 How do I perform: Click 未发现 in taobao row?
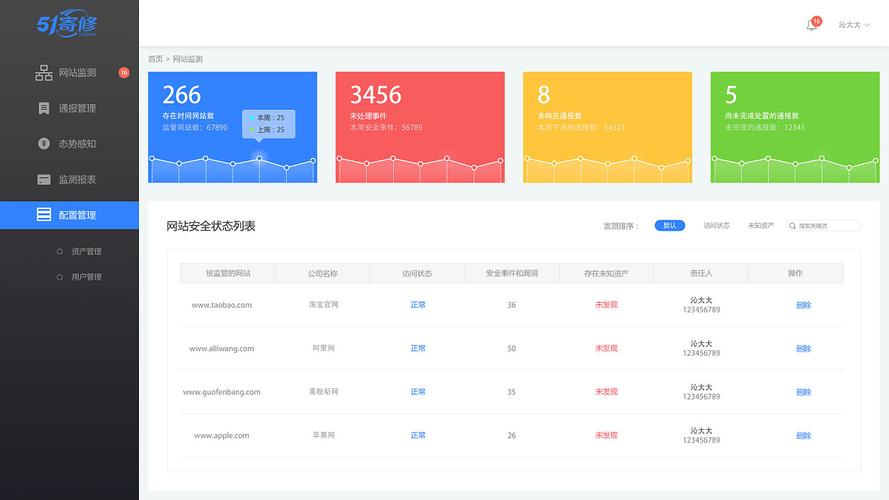point(606,305)
